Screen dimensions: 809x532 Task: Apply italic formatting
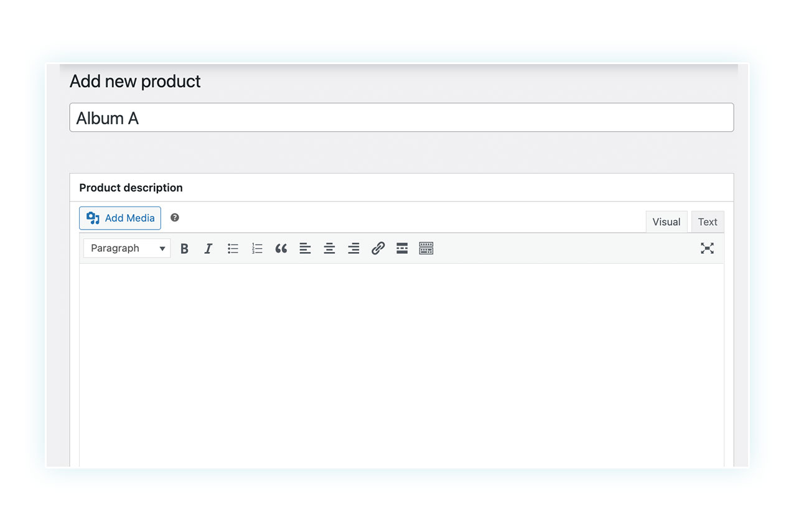click(x=208, y=248)
